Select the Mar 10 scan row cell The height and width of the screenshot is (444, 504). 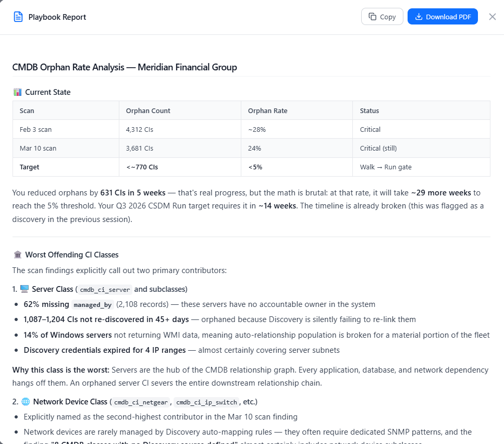[38, 148]
